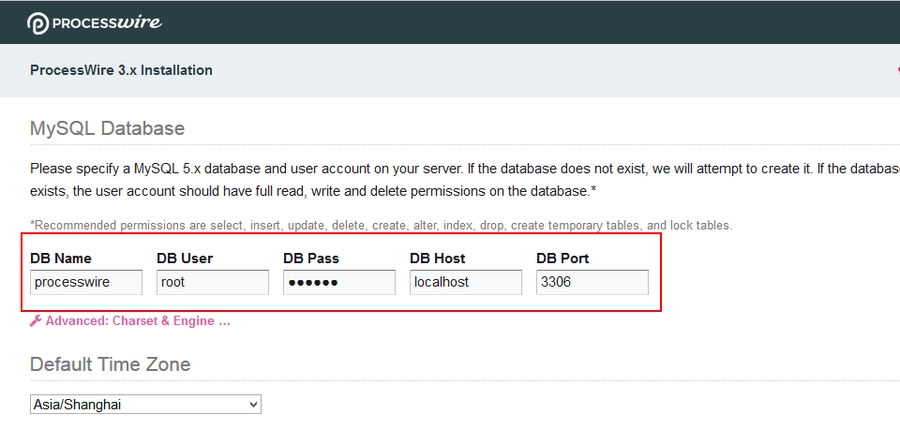Click the DB Name label

point(61,258)
